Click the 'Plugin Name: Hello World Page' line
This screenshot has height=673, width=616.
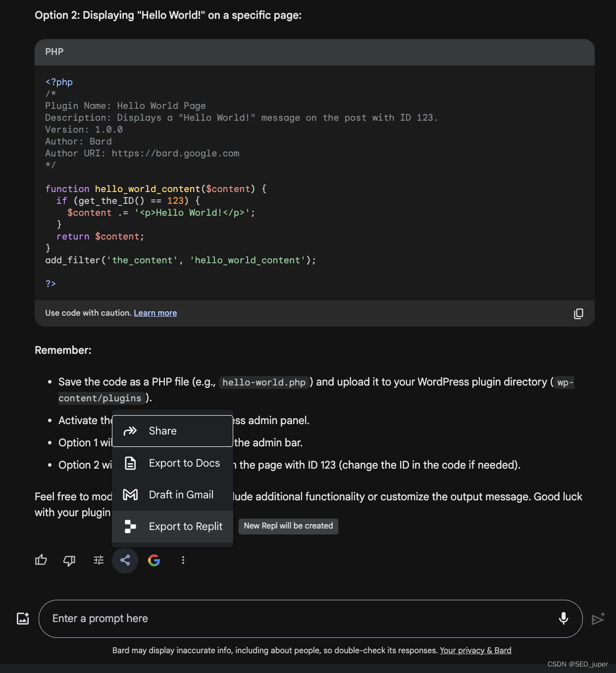pos(125,106)
